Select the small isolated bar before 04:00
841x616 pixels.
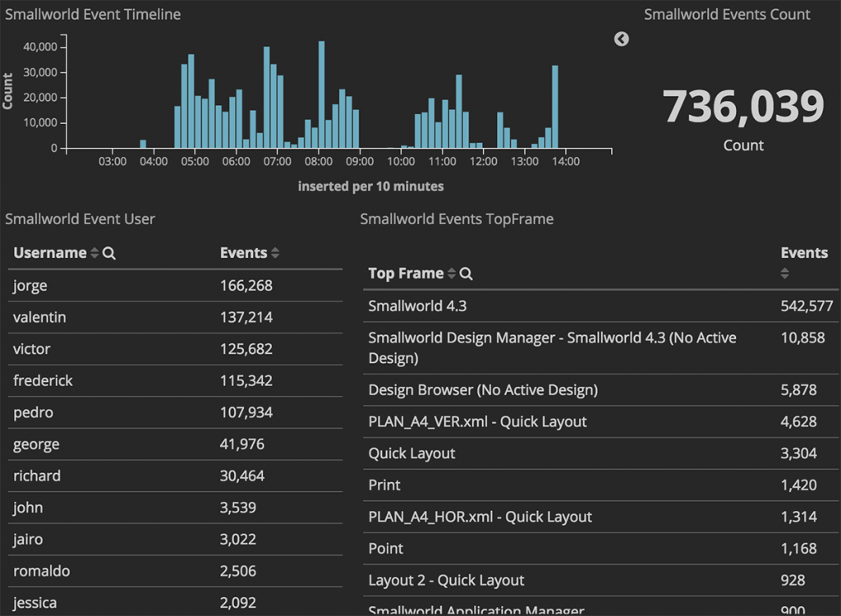[x=143, y=144]
